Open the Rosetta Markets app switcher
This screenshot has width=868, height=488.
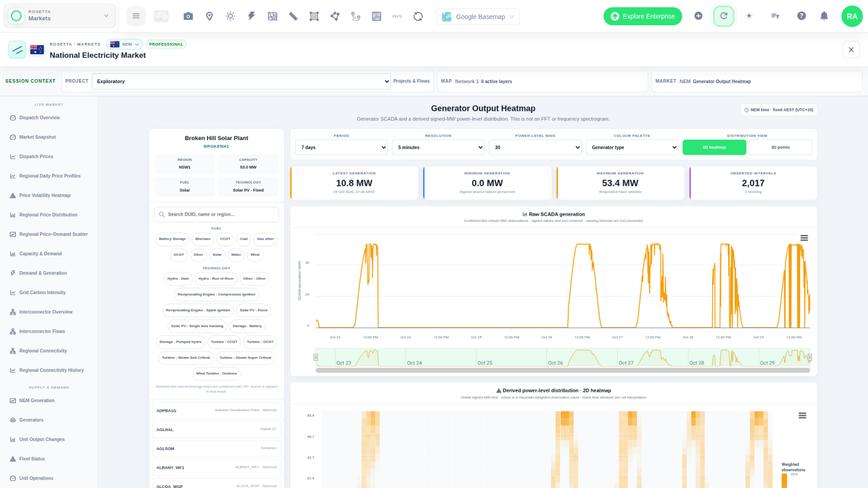[x=59, y=16]
